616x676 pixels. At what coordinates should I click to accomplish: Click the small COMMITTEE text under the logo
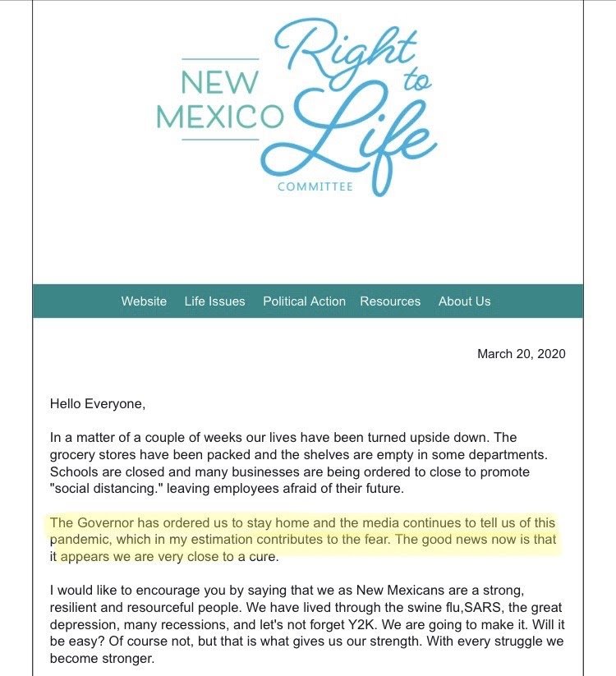click(315, 186)
